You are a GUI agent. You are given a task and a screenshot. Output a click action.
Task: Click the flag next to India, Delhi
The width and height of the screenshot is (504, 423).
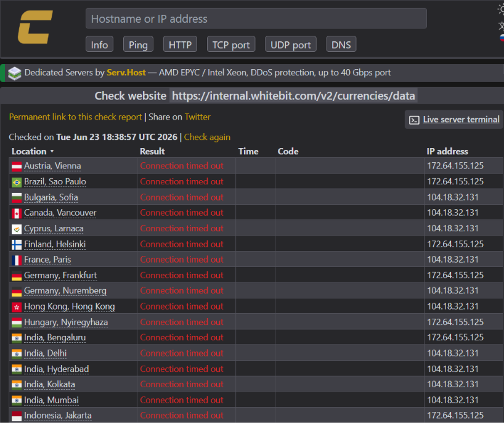[17, 354]
